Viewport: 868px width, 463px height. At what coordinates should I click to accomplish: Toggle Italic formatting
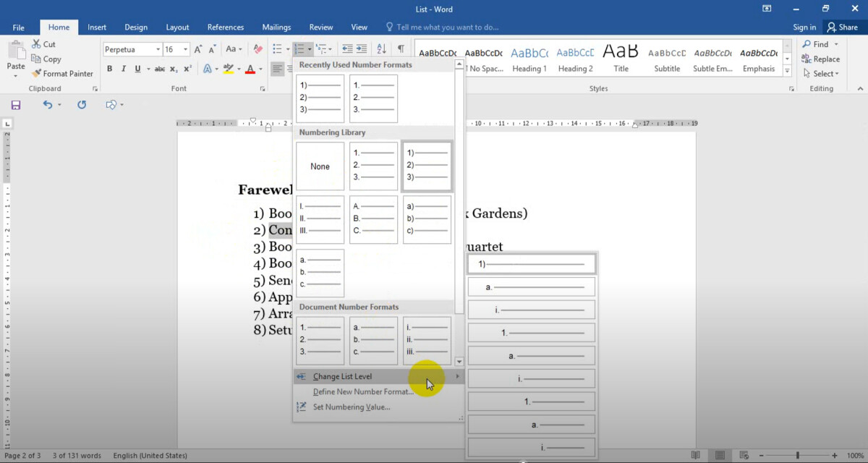point(124,69)
